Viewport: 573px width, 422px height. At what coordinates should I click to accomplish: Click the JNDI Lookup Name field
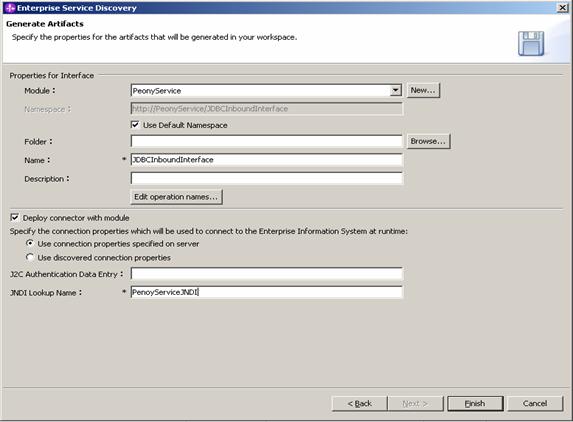(x=267, y=292)
